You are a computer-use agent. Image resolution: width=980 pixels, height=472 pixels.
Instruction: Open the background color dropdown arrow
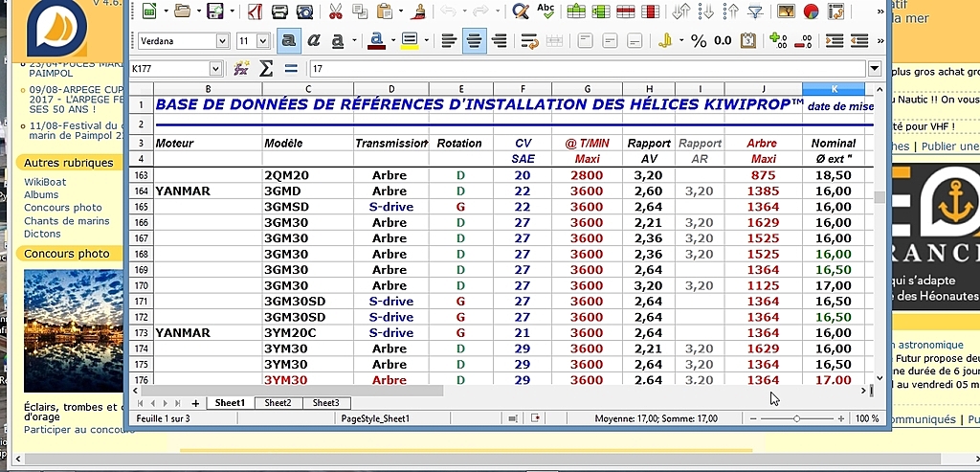(426, 41)
